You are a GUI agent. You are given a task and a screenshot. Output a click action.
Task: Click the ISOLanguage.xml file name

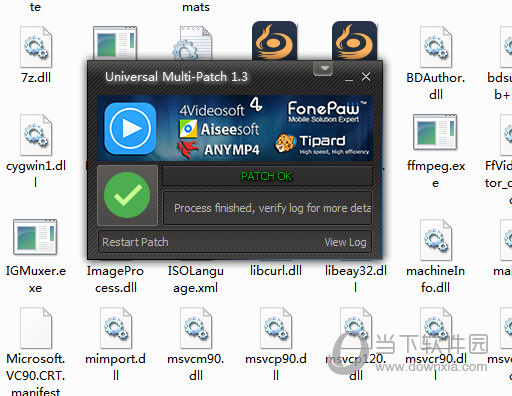point(196,279)
